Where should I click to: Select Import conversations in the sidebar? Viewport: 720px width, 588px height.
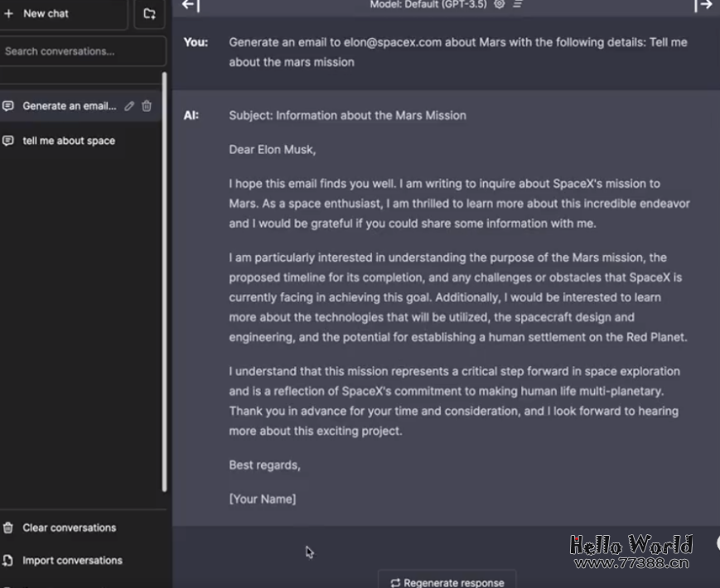(72, 561)
